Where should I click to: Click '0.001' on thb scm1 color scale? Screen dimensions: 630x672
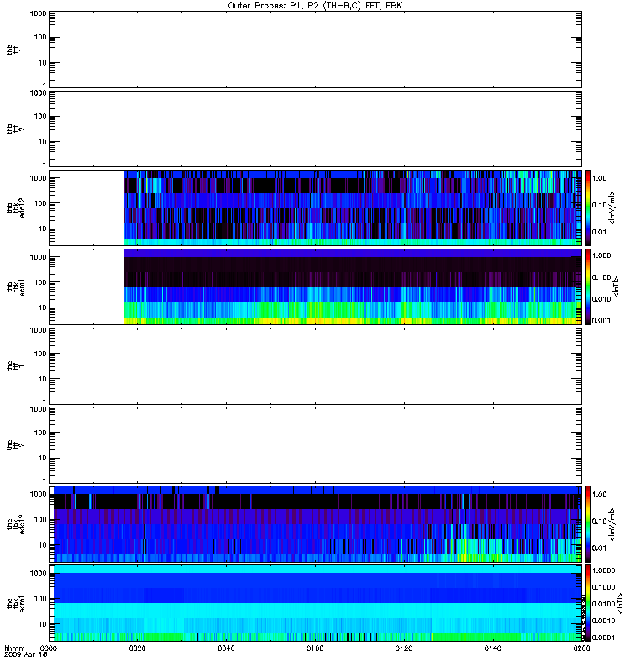coord(601,321)
